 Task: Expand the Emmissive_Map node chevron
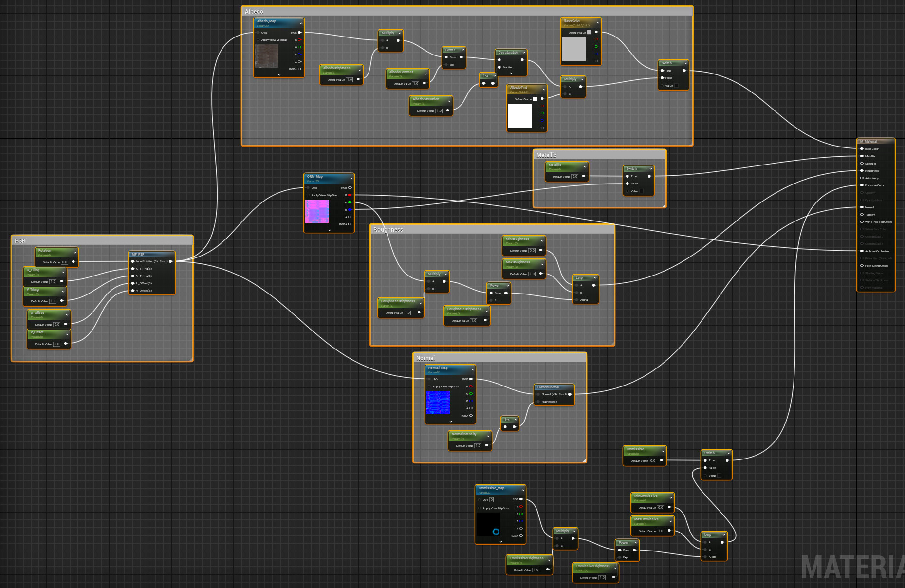pyautogui.click(x=500, y=541)
